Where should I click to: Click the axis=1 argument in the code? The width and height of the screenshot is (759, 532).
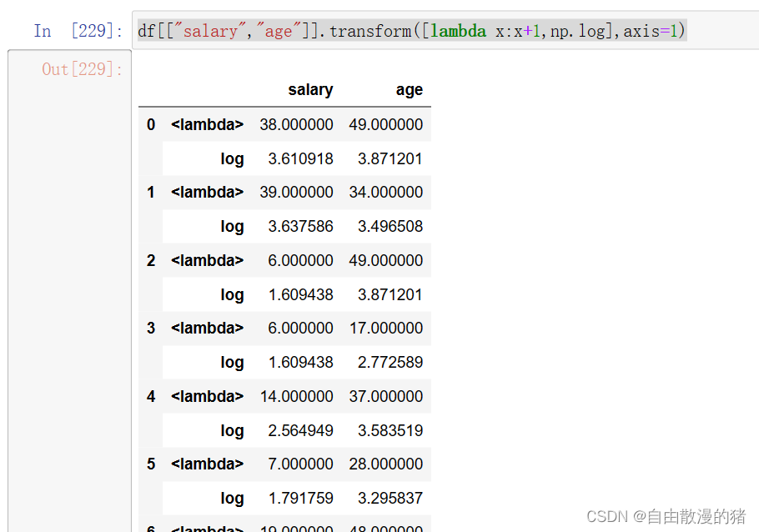click(x=648, y=30)
